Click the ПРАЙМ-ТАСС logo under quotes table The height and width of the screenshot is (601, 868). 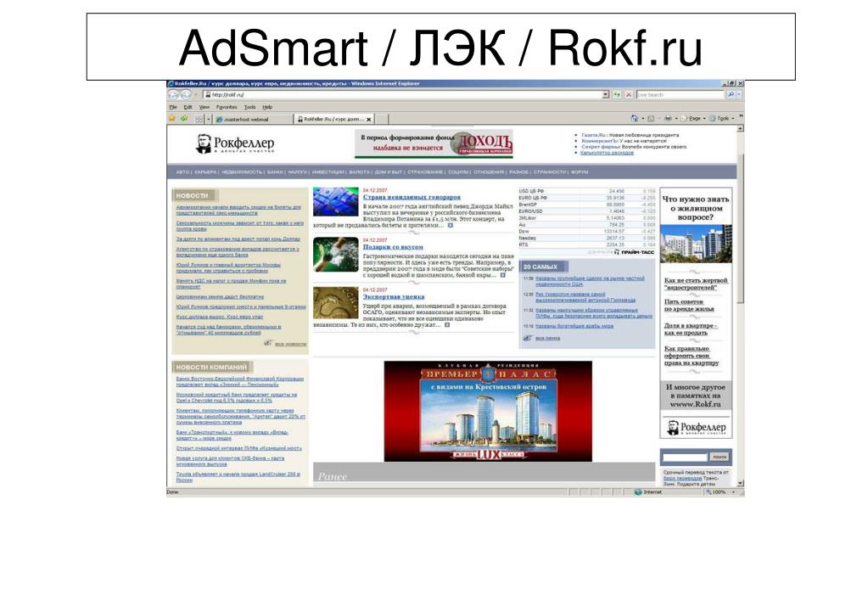click(x=634, y=252)
